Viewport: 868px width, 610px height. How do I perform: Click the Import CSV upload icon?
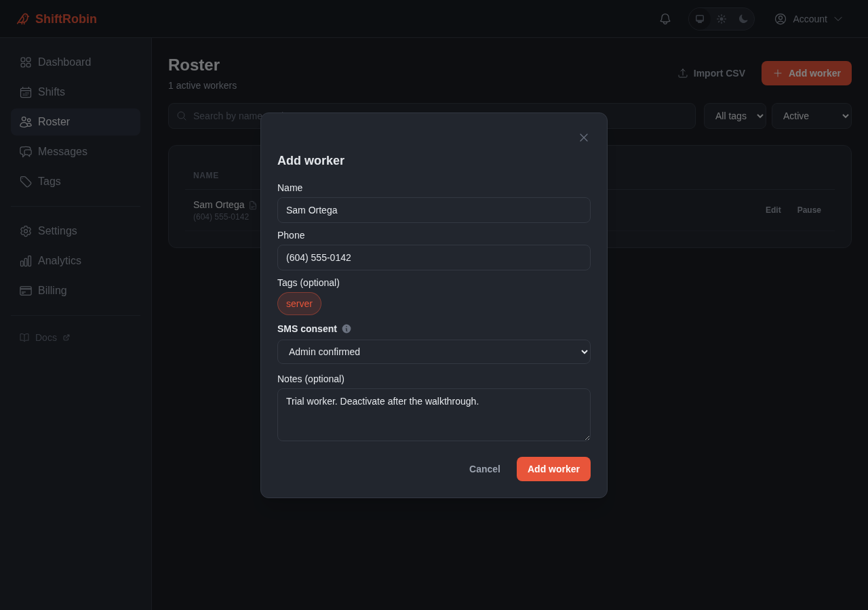pyautogui.click(x=683, y=73)
